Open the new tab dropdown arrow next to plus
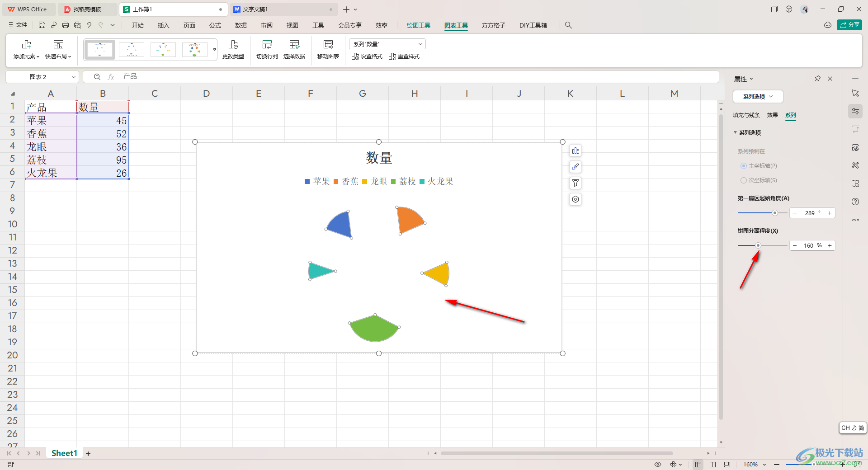868x470 pixels. [x=355, y=9]
